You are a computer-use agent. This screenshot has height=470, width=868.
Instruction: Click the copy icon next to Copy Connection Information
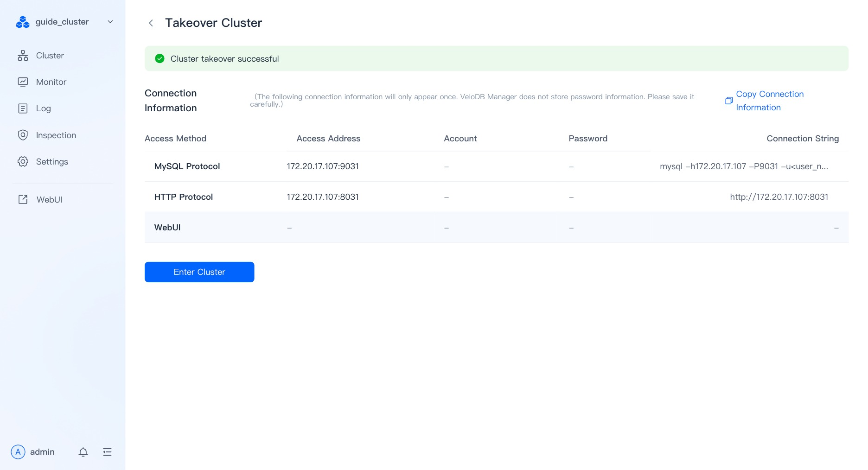tap(729, 101)
